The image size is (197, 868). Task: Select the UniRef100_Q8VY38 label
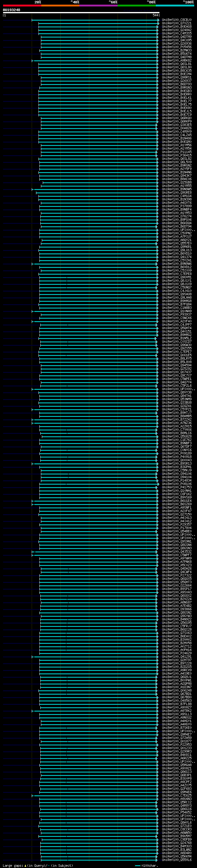[176, 392]
